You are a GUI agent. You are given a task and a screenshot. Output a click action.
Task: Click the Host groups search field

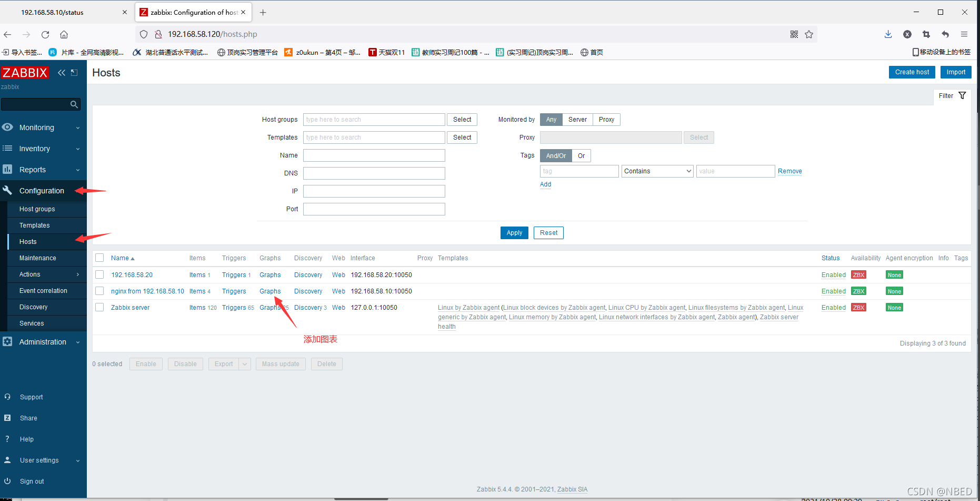[x=374, y=120]
